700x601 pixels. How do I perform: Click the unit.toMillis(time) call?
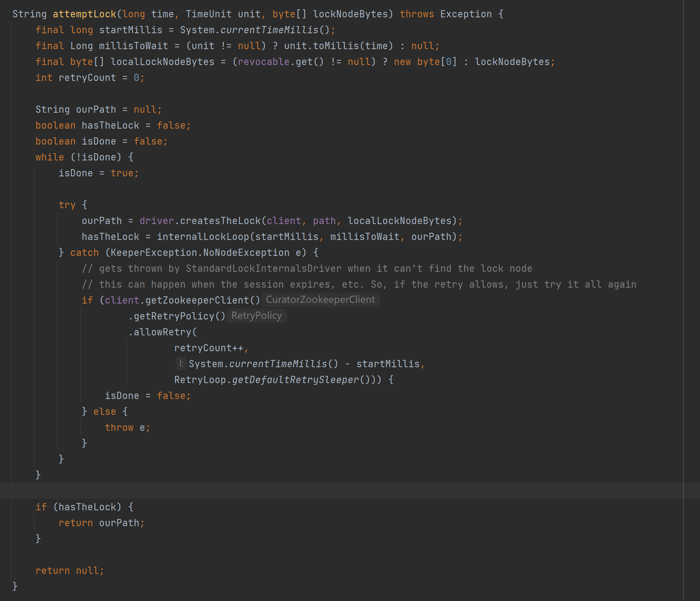click(339, 46)
